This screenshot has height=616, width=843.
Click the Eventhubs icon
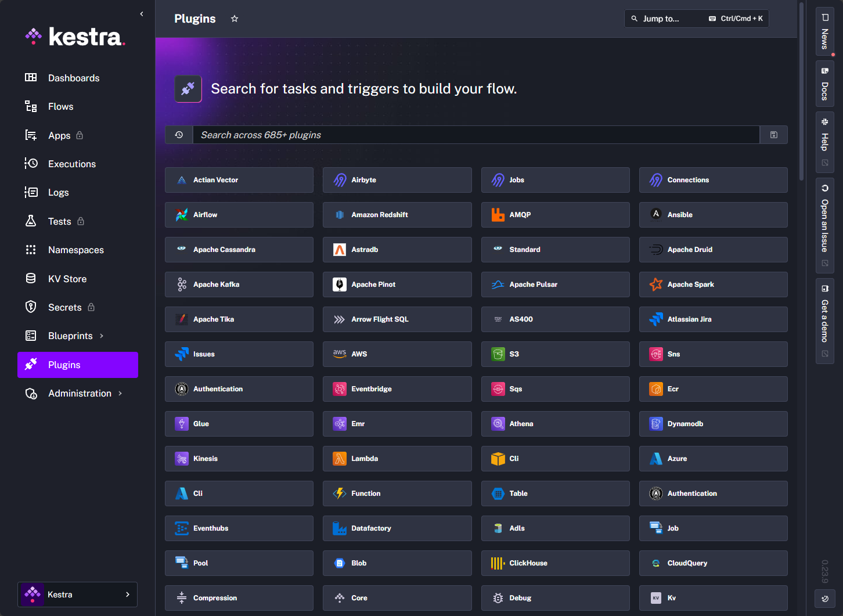click(182, 528)
